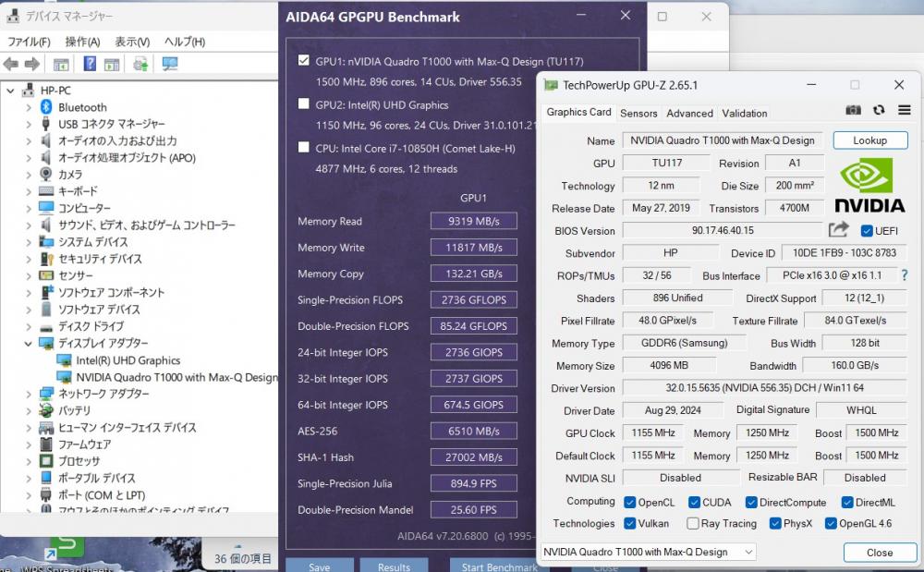Expand the ポート (COM と LPT) node
Screen dimensions: 924x572
pos(29,494)
